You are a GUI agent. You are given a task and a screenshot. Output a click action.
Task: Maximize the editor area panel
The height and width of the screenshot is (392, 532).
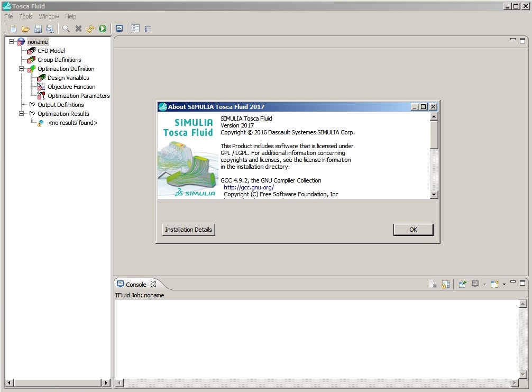click(522, 40)
